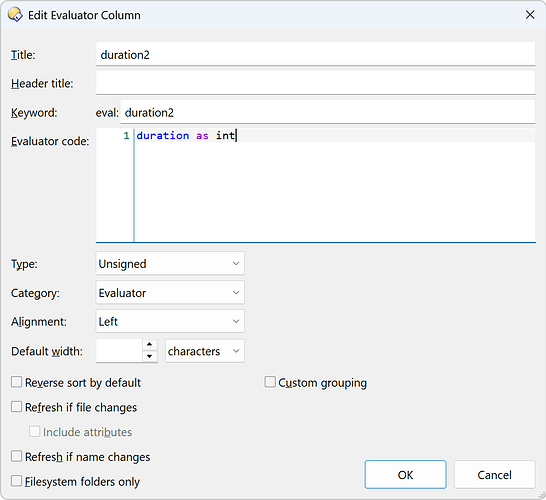Expand the Category dropdown showing Evaluator
This screenshot has width=546, height=500.
170,292
